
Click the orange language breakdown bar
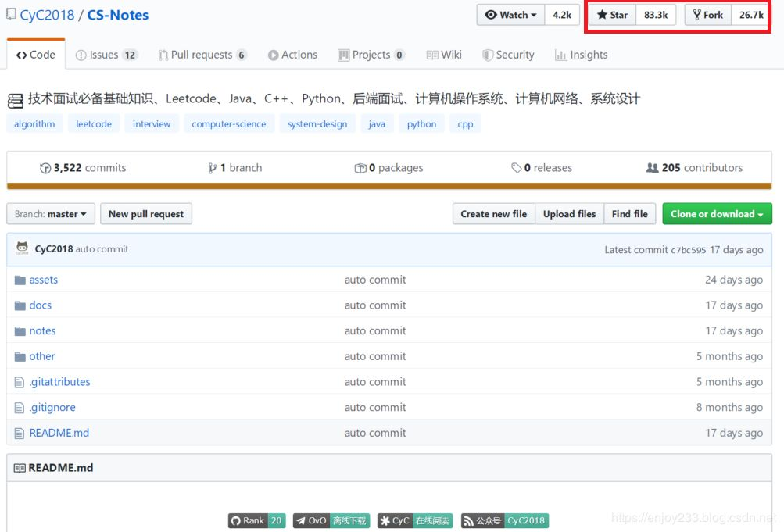pyautogui.click(x=389, y=187)
